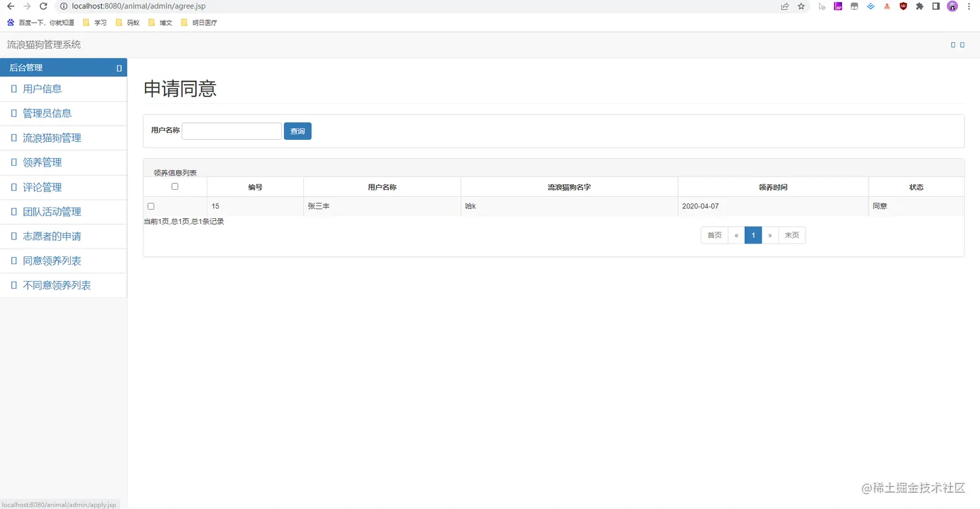Jump to 末页 in pagination
This screenshot has width=980, height=509.
(x=792, y=235)
